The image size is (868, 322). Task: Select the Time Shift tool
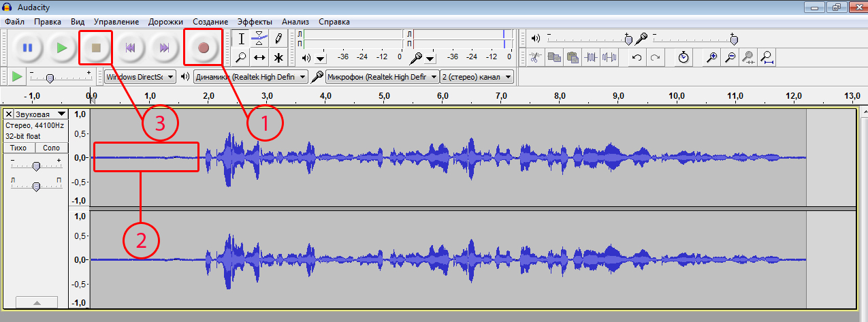pos(259,57)
